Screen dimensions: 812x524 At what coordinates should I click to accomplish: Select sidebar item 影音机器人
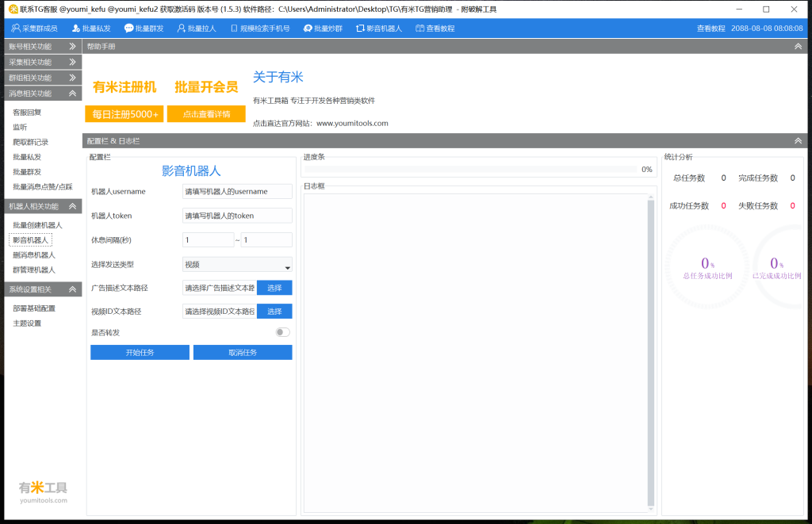pos(31,240)
